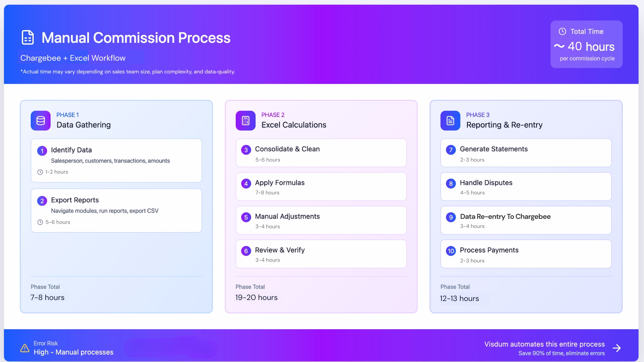This screenshot has width=644, height=362.
Task: Open the Manual Adjustments step card
Action: tap(321, 221)
